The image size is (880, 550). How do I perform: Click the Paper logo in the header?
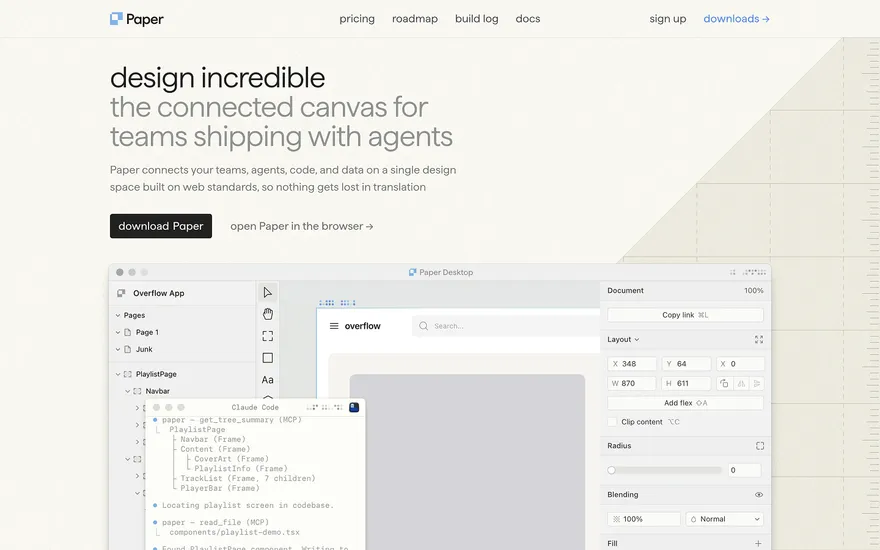[136, 19]
